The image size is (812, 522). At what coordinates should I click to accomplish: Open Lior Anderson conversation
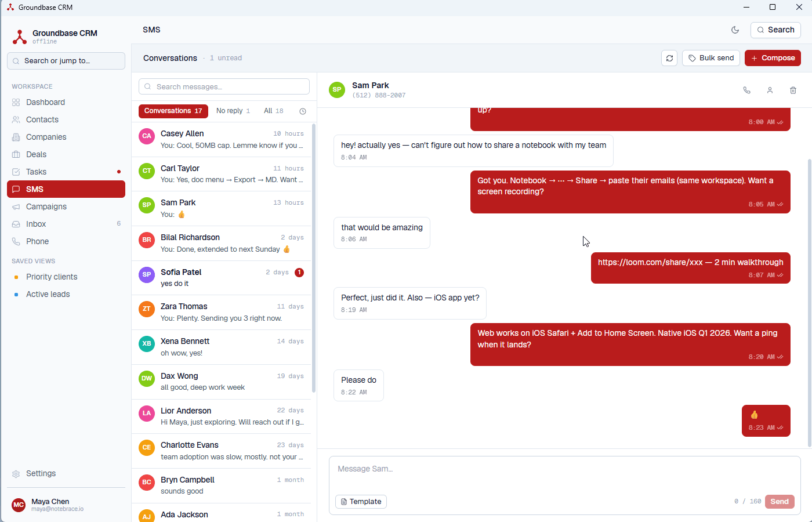pos(222,416)
